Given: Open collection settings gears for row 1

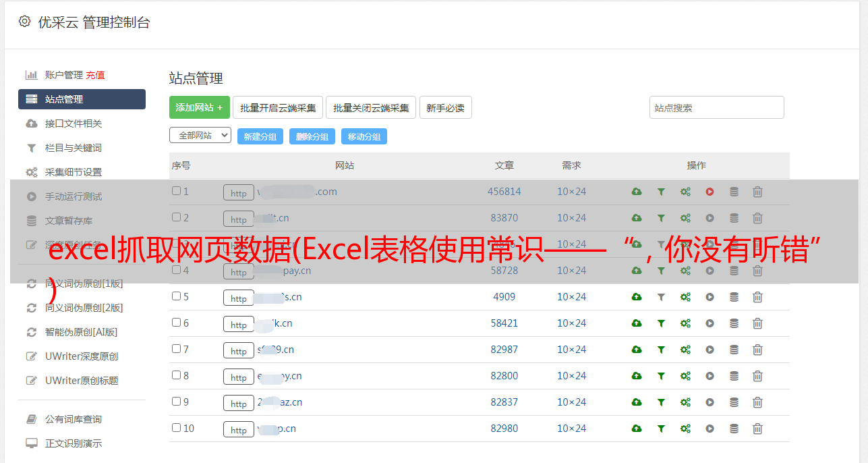Looking at the screenshot, I should (685, 192).
